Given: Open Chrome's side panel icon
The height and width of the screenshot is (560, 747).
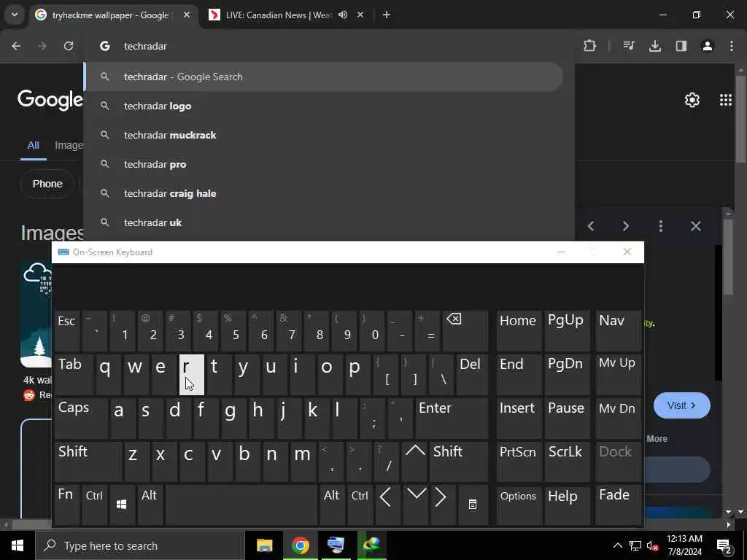Looking at the screenshot, I should [x=681, y=46].
